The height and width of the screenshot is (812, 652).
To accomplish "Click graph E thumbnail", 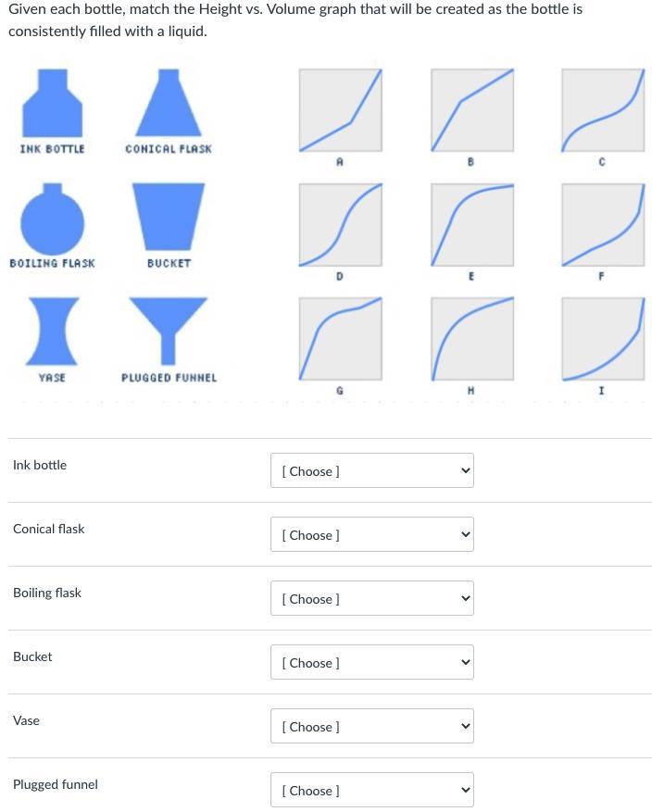I will click(x=472, y=225).
